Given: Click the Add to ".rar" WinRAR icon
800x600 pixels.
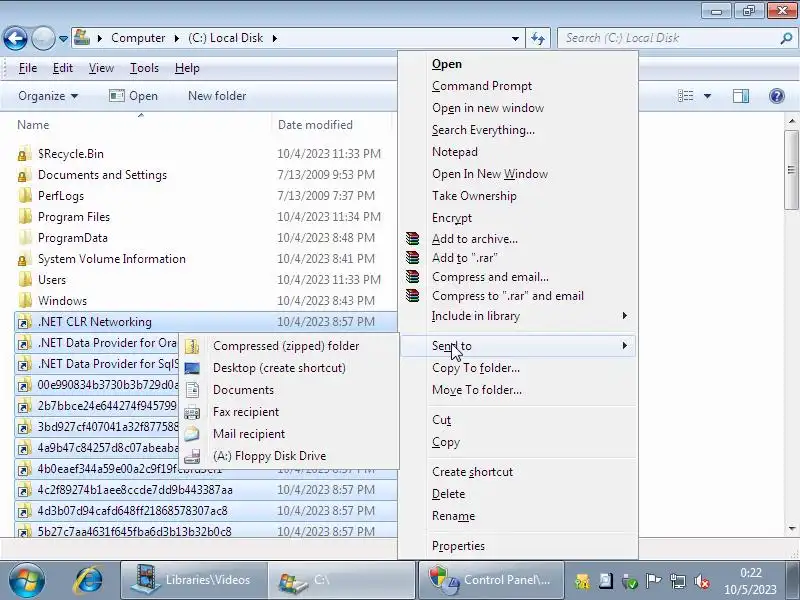Looking at the screenshot, I should point(412,258).
